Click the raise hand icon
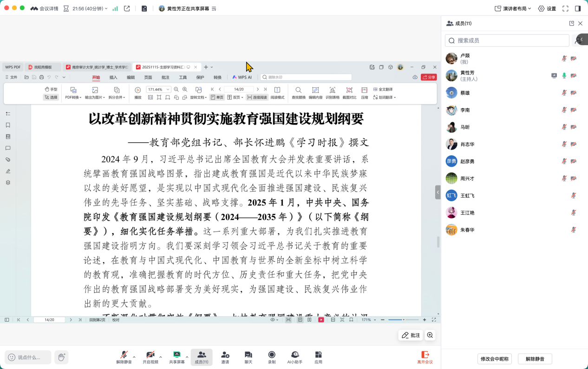The width and height of the screenshot is (588, 369). click(x=61, y=357)
